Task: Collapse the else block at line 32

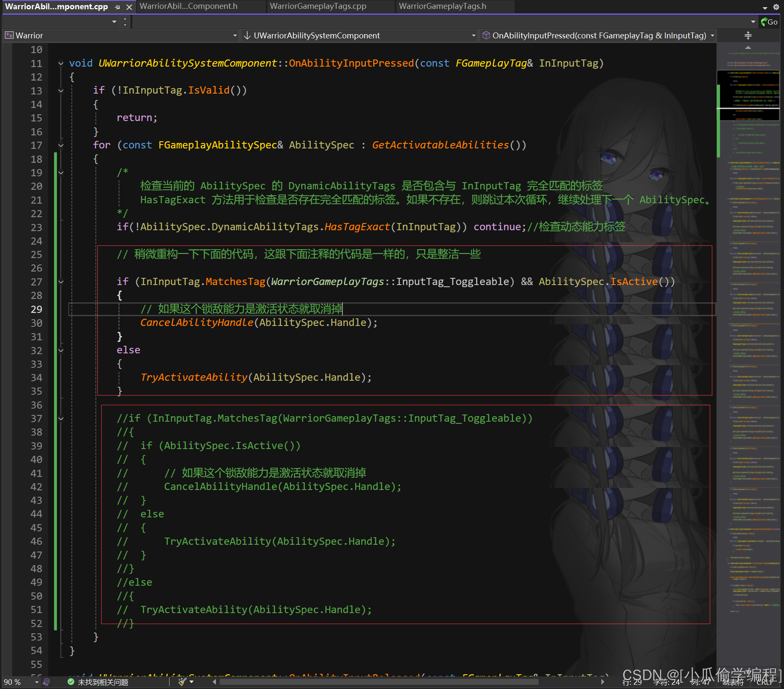Action: click(61, 350)
